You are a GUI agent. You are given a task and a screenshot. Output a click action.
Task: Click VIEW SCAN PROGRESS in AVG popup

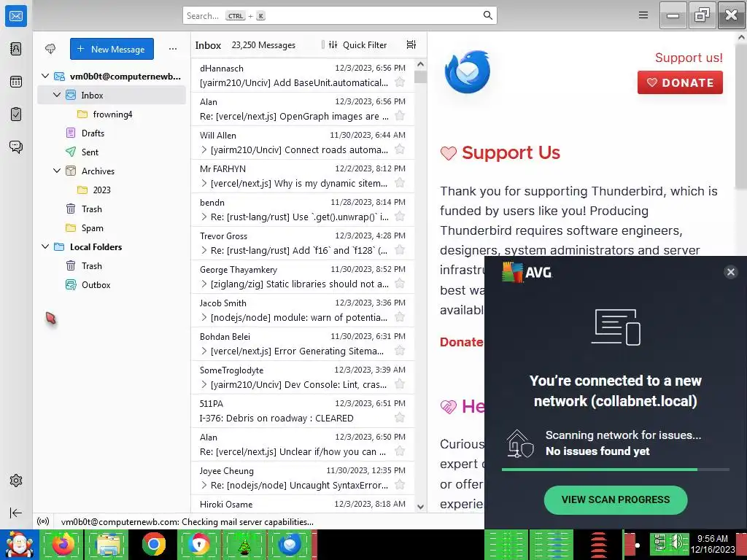616,499
